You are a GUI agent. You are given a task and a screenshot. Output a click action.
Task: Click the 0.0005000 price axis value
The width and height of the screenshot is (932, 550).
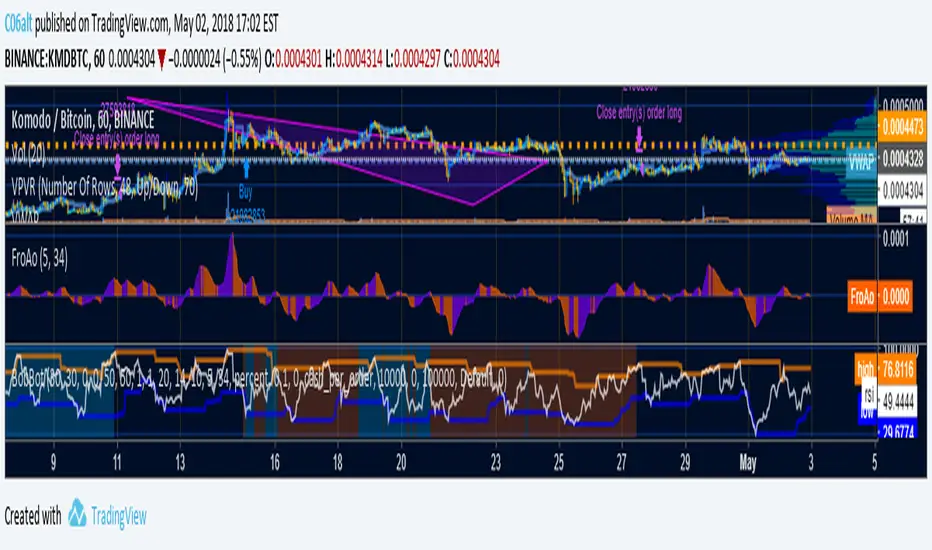903,106
